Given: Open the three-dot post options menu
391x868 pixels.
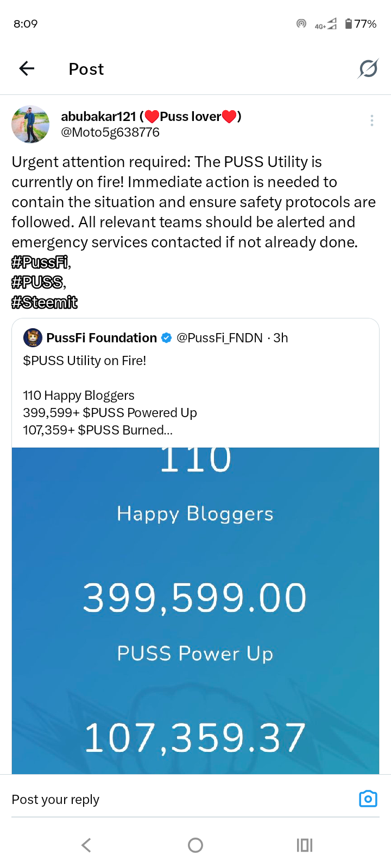Looking at the screenshot, I should (x=372, y=120).
